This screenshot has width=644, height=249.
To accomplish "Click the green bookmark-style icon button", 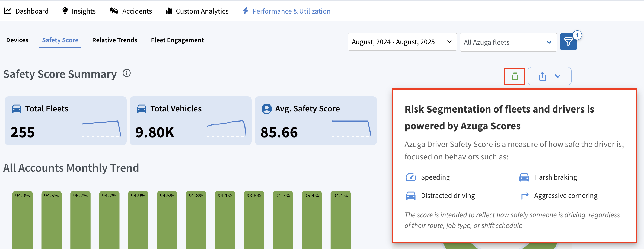I will tap(515, 76).
